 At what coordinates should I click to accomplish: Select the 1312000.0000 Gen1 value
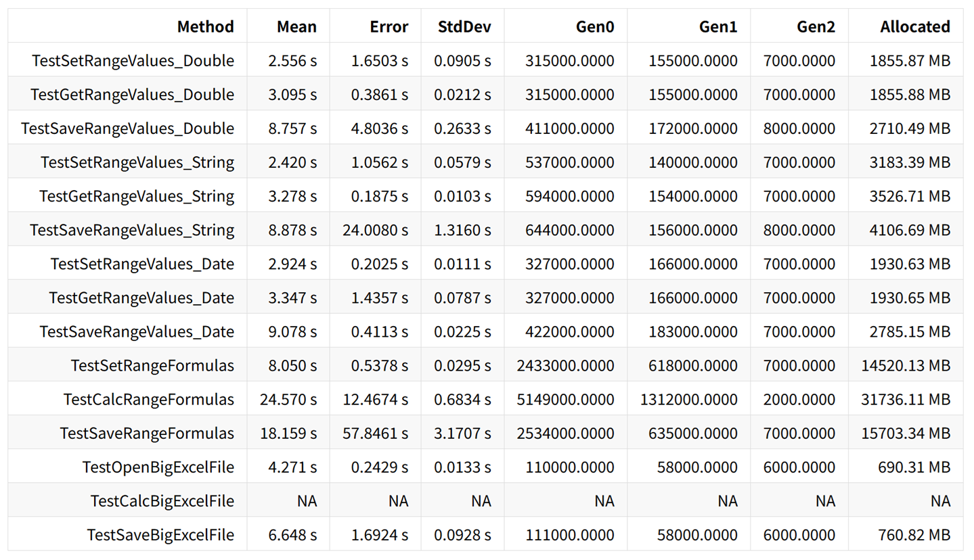pyautogui.click(x=689, y=399)
